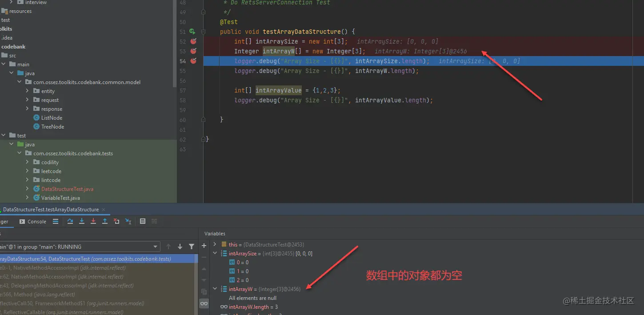The width and height of the screenshot is (644, 315).
Task: Click the Drop Frame icon
Action: pyautogui.click(x=116, y=221)
